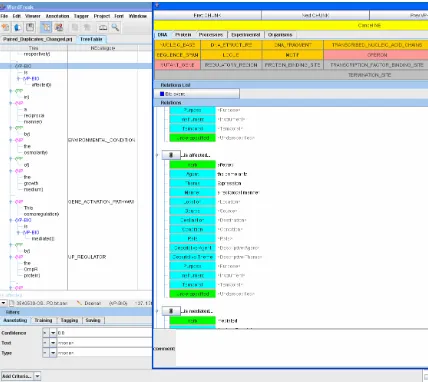Click the book toolbar icon

pos(103,28)
